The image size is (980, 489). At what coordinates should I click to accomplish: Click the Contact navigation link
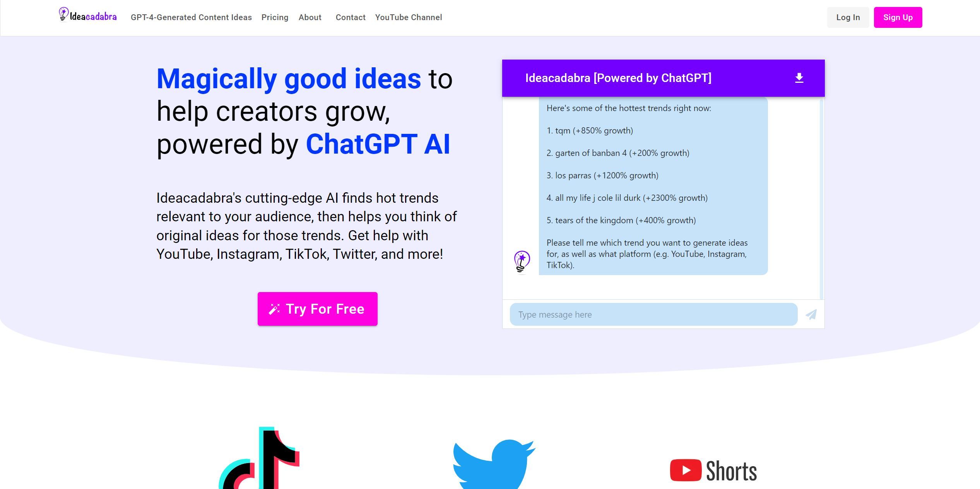[351, 17]
